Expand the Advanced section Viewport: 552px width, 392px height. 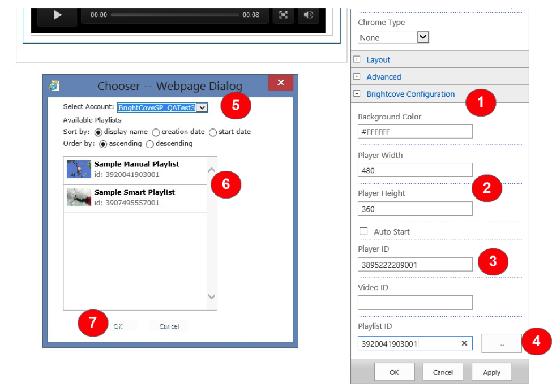[x=357, y=77]
